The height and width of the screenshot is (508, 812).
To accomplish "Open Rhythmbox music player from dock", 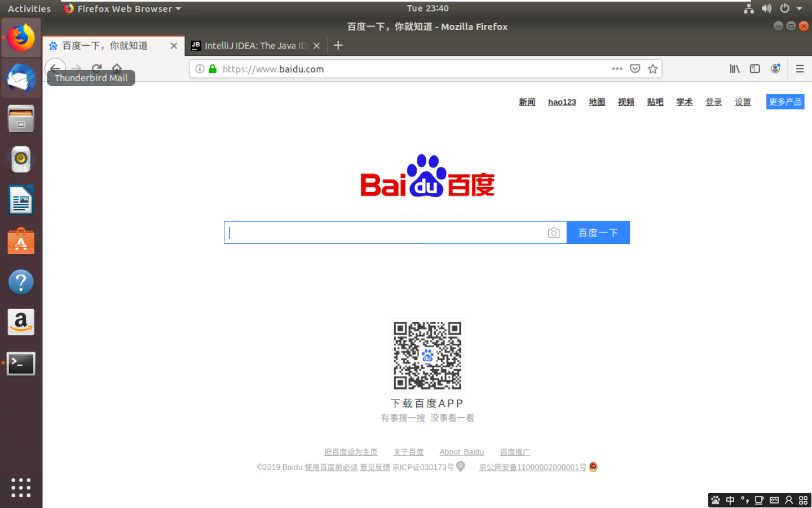I will [21, 159].
